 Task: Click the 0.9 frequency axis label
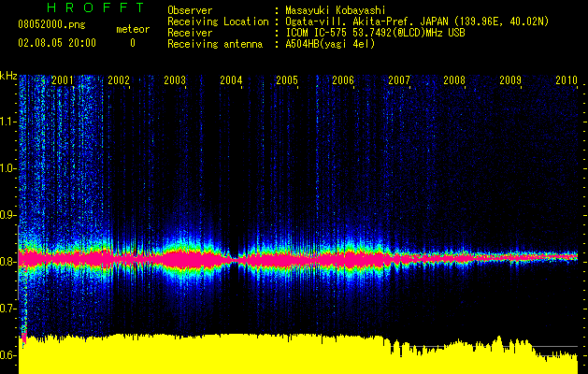pos(8,215)
